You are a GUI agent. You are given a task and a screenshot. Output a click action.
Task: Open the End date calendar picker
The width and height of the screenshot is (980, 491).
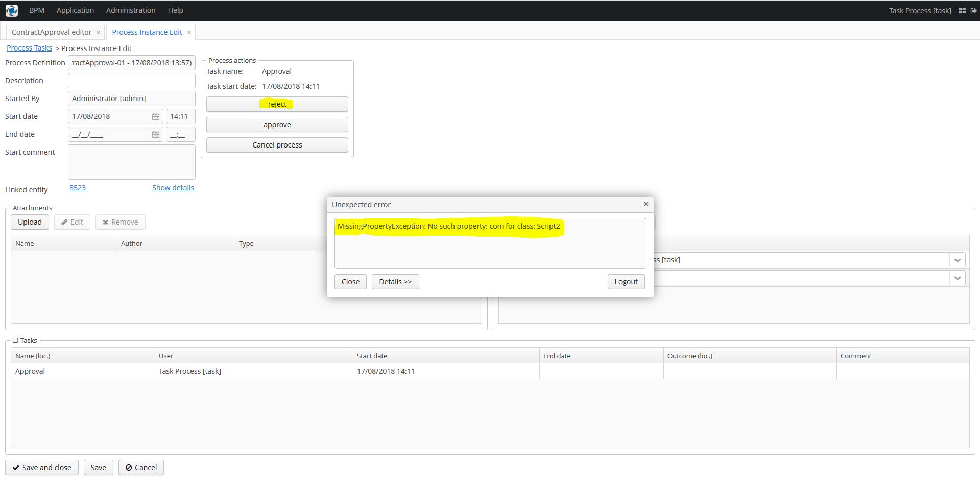[156, 134]
